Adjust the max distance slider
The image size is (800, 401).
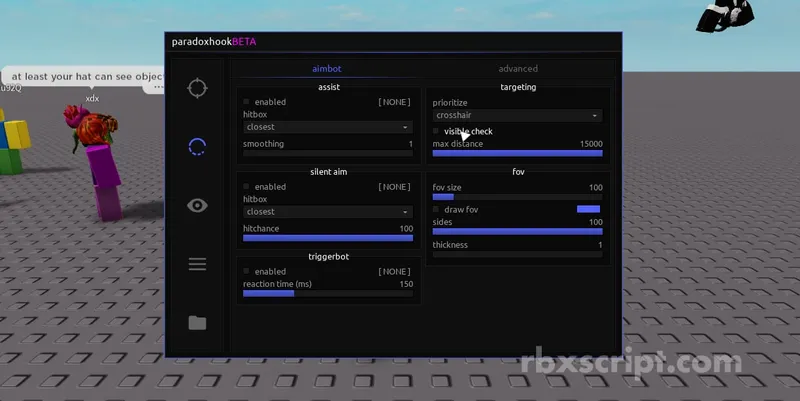click(517, 153)
